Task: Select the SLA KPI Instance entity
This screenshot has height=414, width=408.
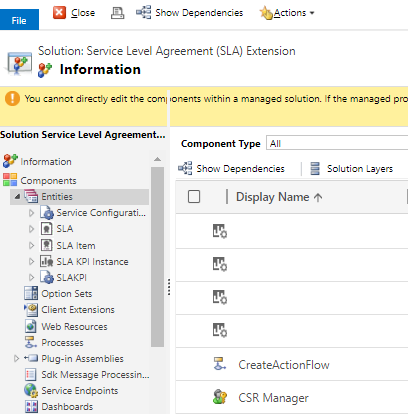Action: pyautogui.click(x=92, y=262)
